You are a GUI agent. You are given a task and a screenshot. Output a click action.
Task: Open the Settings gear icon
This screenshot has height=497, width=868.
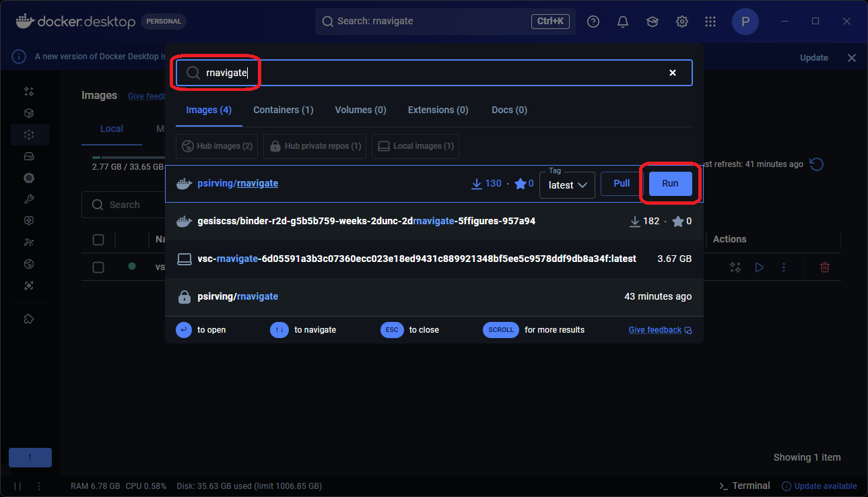(x=682, y=22)
